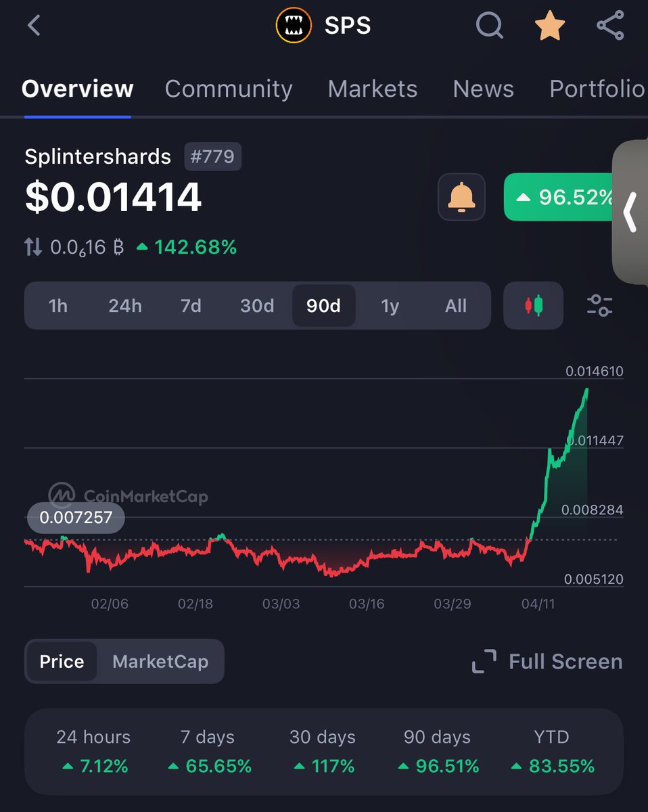Tap the 0.014610 axis value
The height and width of the screenshot is (812, 648).
pyautogui.click(x=595, y=371)
